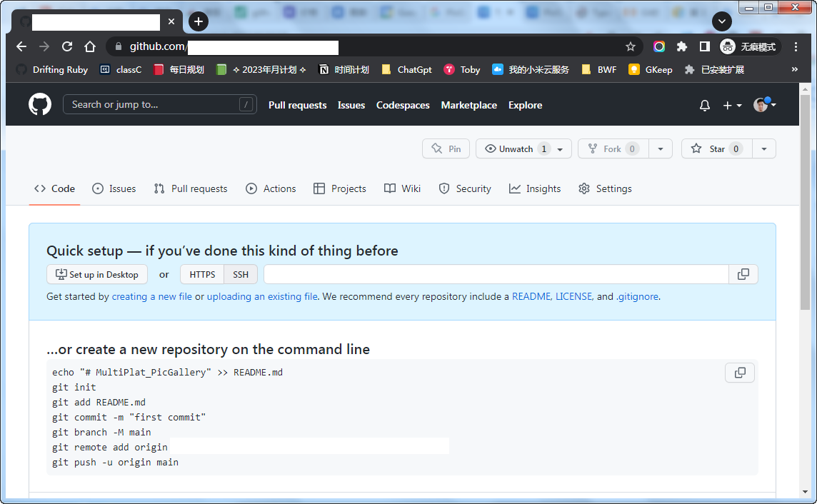
Task: Click the repository URL field
Action: pyautogui.click(x=496, y=274)
